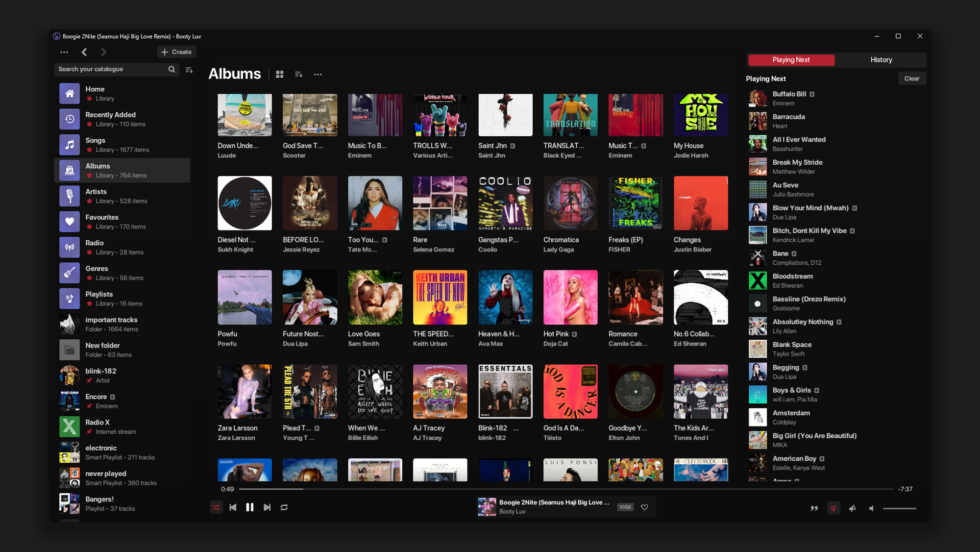The height and width of the screenshot is (552, 980).
Task: Mute volume with the speaker icon
Action: (x=871, y=508)
